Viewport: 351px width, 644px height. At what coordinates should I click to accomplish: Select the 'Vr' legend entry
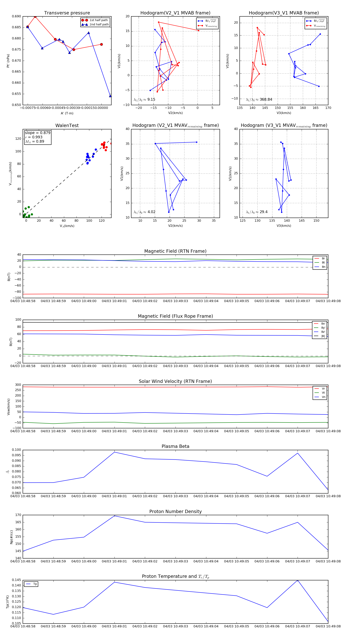pyautogui.click(x=320, y=389)
